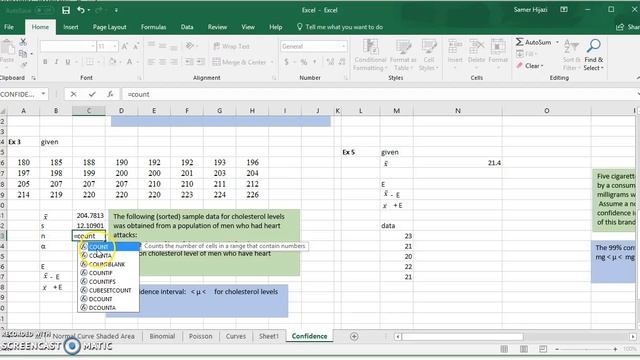
Task: Click cell containing 21.4
Action: pyautogui.click(x=458, y=163)
